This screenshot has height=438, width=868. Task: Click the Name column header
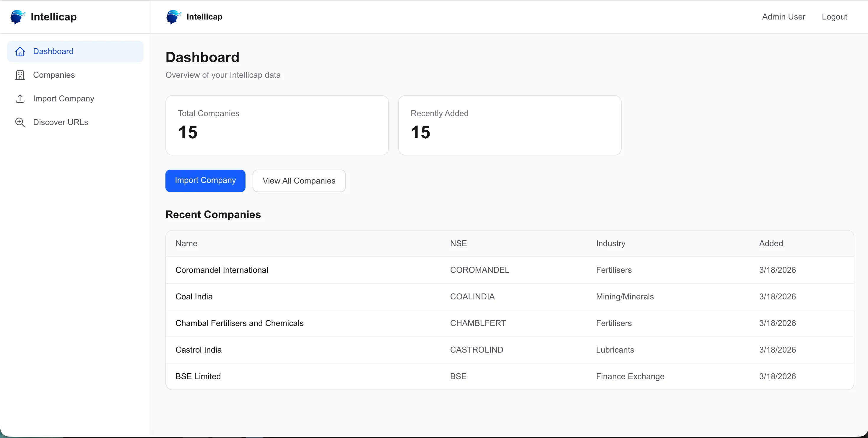[x=186, y=244]
